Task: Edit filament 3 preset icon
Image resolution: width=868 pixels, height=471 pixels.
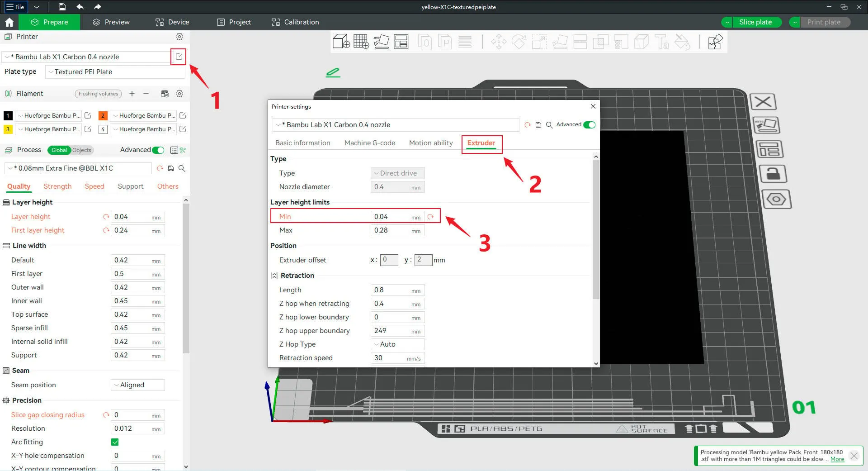Action: coord(88,129)
